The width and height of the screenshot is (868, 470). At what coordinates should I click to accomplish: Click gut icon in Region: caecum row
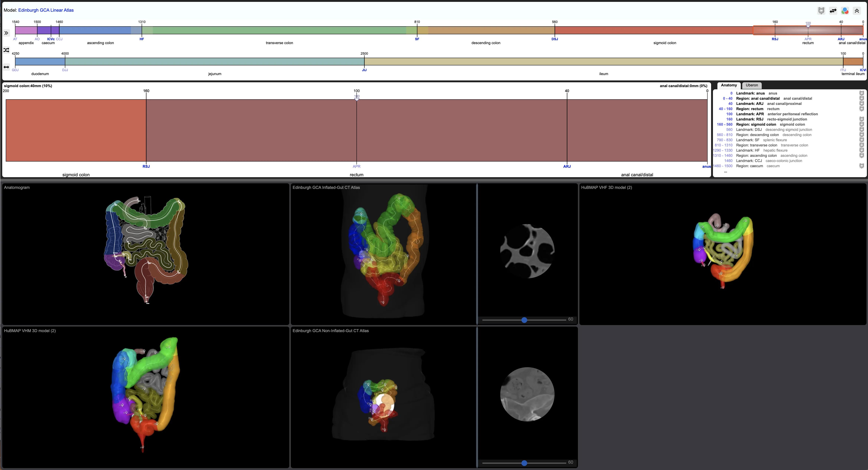(862, 166)
